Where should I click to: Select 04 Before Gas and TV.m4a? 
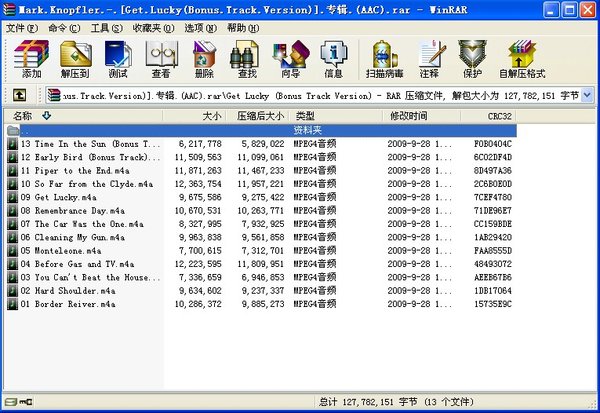pyautogui.click(x=77, y=264)
